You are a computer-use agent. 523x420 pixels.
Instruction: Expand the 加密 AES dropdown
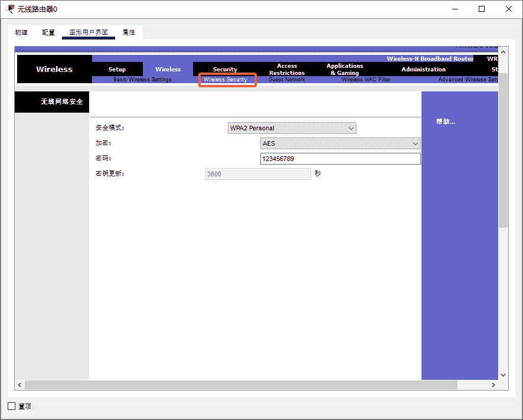click(x=340, y=143)
